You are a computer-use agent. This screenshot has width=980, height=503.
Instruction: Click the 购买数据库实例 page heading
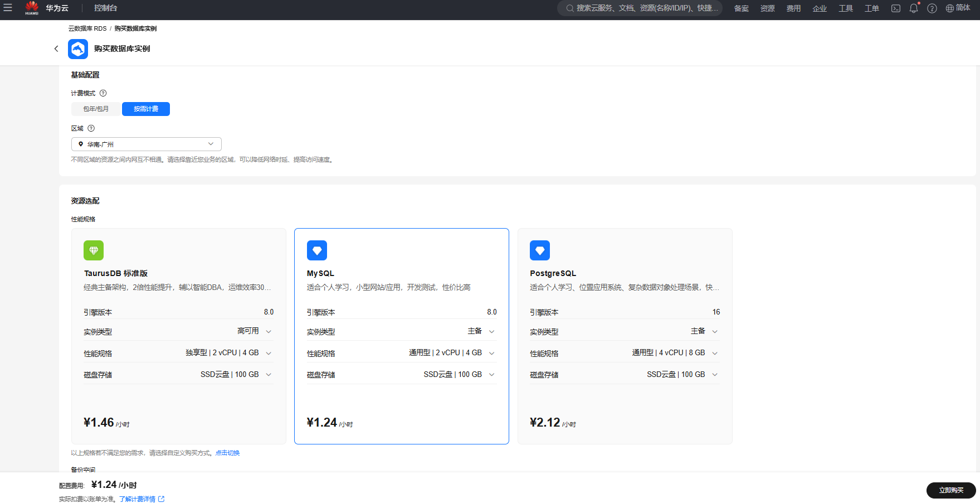(x=122, y=49)
